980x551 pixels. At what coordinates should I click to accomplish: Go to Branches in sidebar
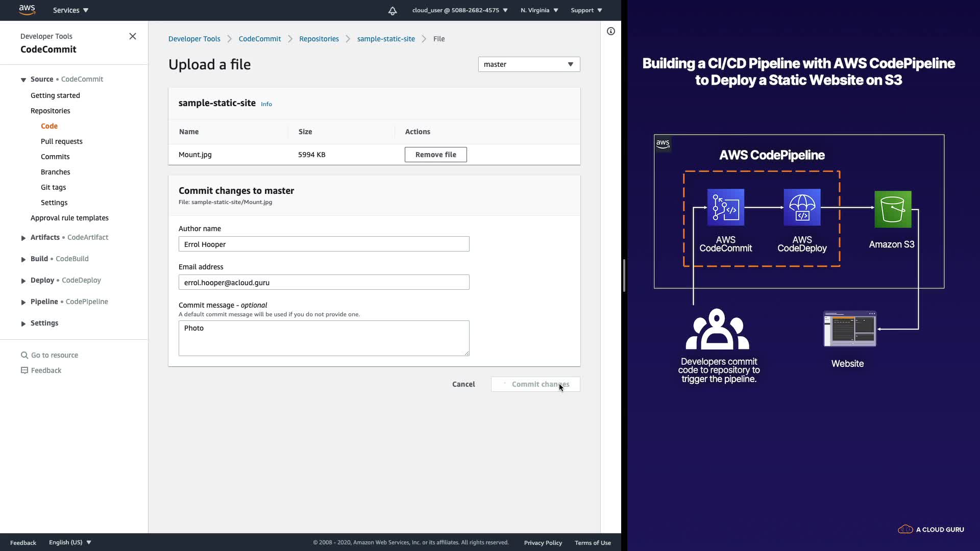click(55, 172)
